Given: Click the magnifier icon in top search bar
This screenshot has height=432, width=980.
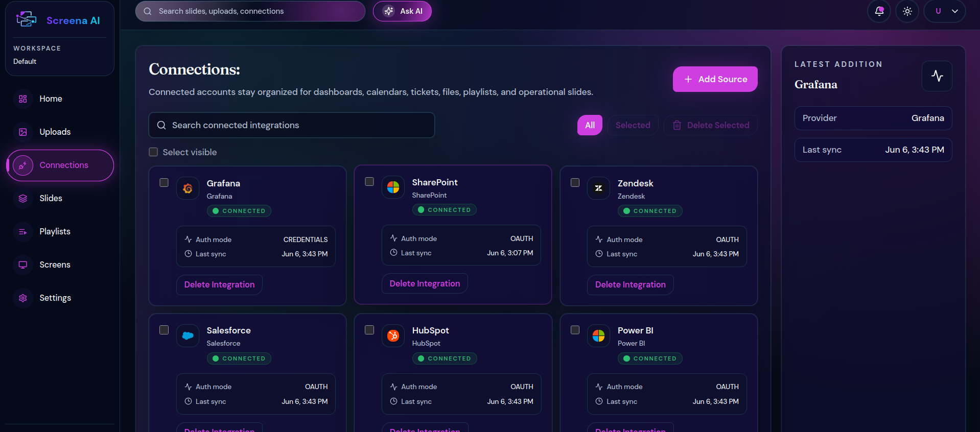Looking at the screenshot, I should [x=148, y=11].
